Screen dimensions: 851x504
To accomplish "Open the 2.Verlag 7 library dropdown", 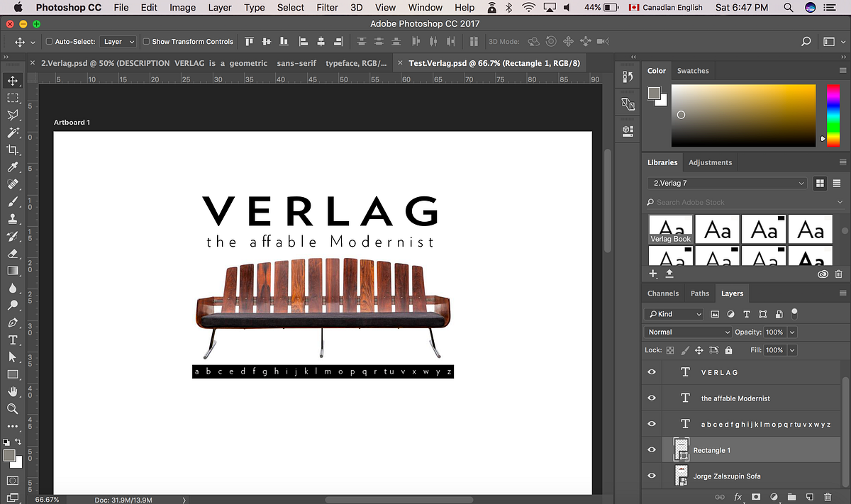I will click(727, 183).
